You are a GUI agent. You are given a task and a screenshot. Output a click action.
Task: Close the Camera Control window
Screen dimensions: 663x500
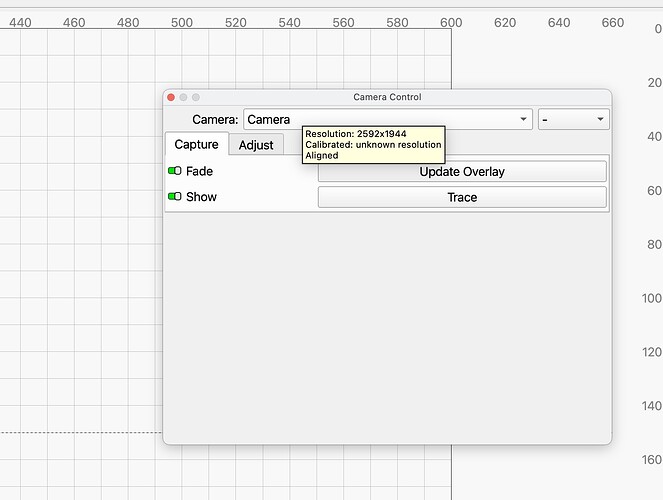tap(171, 97)
